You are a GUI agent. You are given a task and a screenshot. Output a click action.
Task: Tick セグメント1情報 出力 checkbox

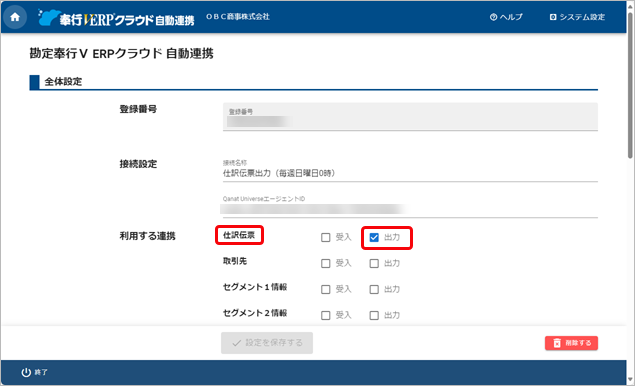click(374, 289)
